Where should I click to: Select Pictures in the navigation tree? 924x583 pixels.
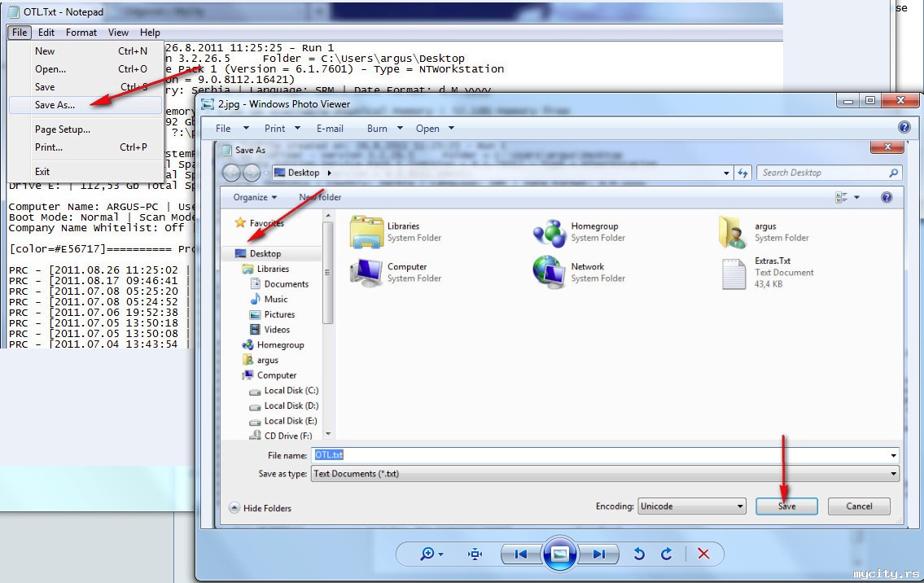coord(273,315)
